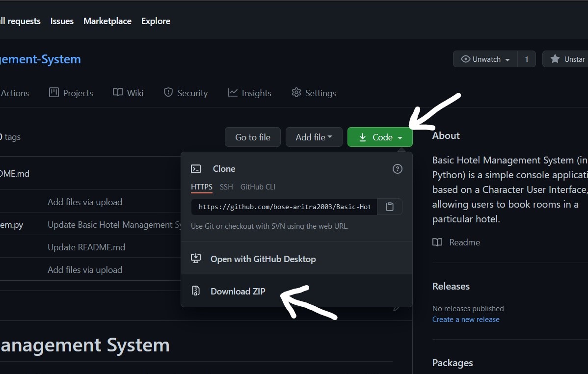Click the Insights graph icon

(233, 92)
